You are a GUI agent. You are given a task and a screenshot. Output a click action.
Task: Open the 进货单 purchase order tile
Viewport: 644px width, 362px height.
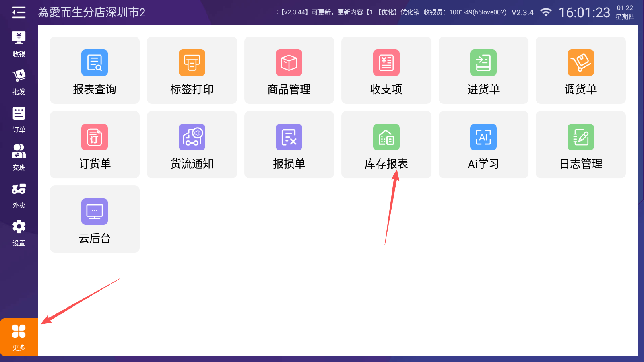[483, 70]
